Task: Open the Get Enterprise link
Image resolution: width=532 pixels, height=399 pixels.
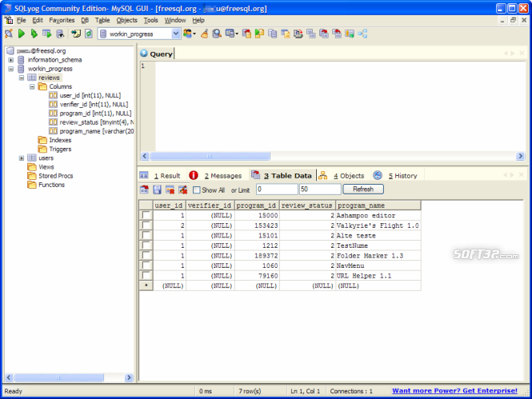Action: point(454,390)
